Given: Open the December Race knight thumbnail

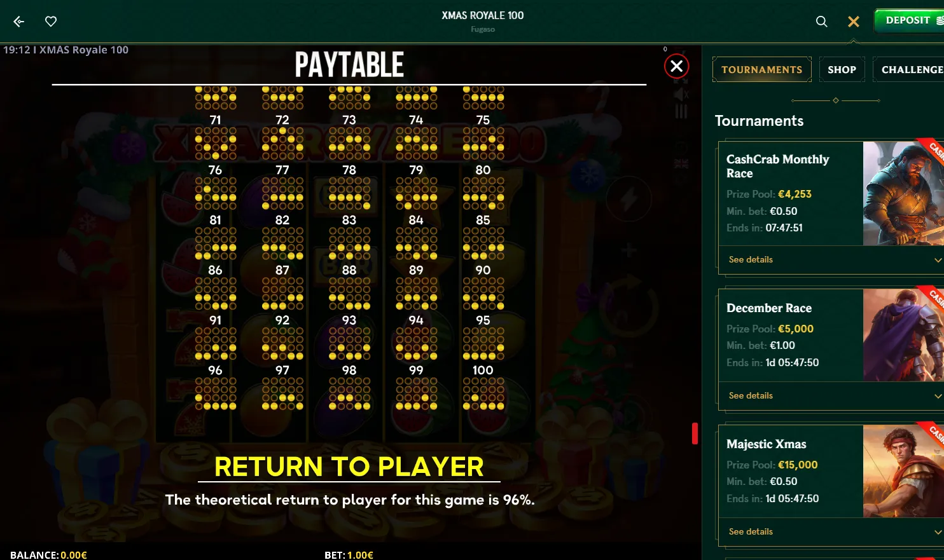Looking at the screenshot, I should coord(903,335).
